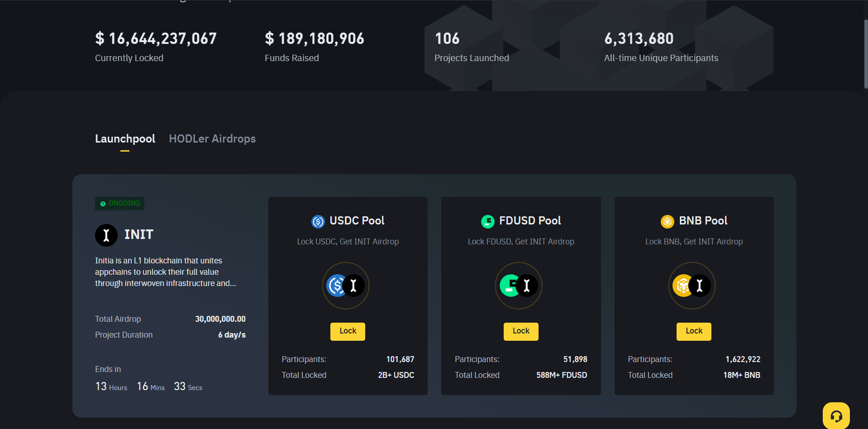Click the BNB coin icon beside BNB Pool title
The image size is (868, 429).
point(667,221)
